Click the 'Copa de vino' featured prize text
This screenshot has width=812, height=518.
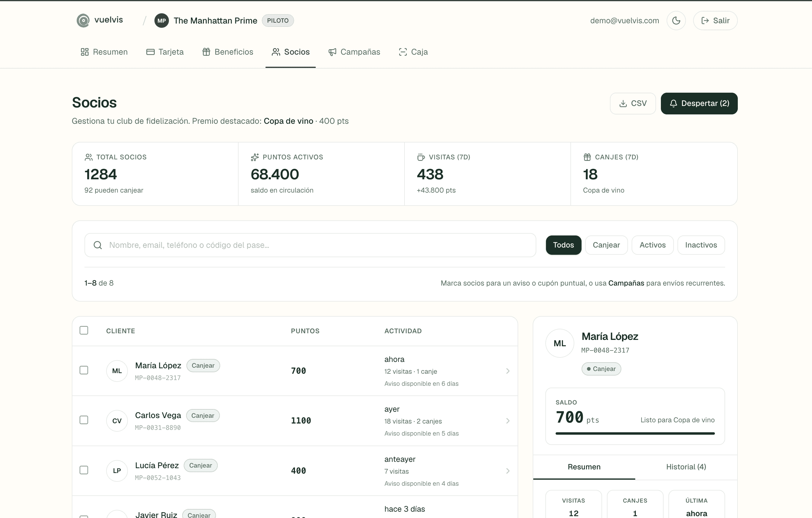pyautogui.click(x=288, y=121)
